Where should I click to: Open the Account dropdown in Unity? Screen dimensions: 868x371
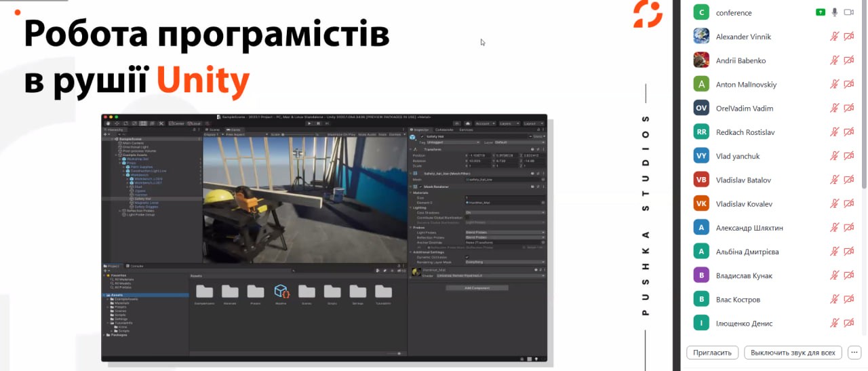click(x=485, y=123)
